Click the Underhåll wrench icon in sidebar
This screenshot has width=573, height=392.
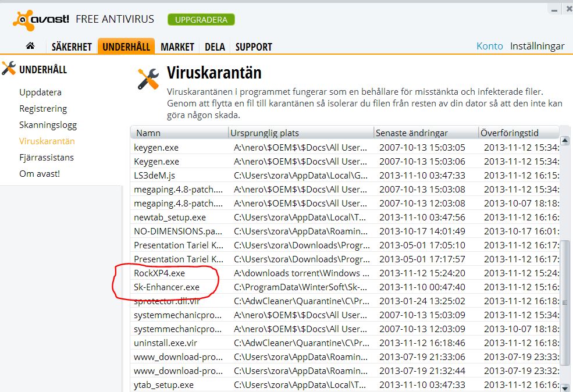pyautogui.click(x=8, y=68)
